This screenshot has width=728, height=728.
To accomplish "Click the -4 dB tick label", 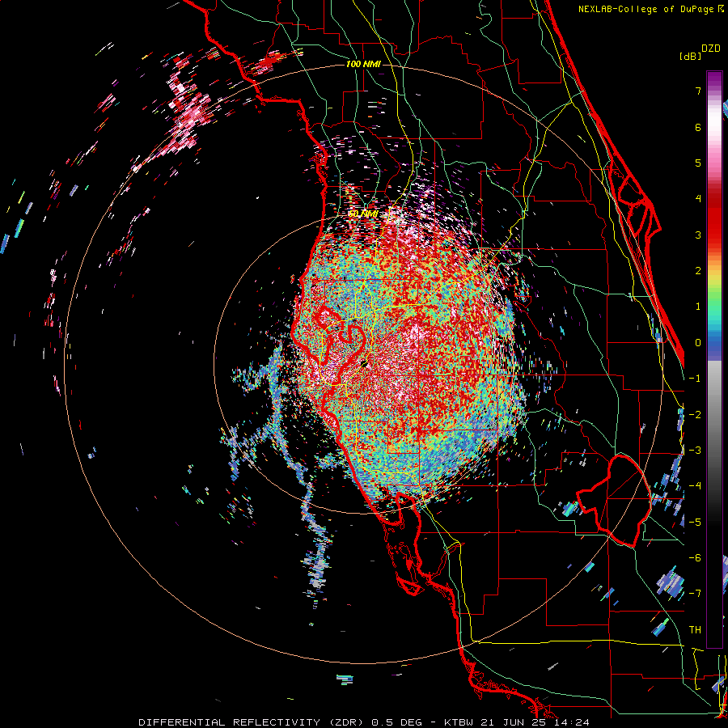I will click(695, 486).
